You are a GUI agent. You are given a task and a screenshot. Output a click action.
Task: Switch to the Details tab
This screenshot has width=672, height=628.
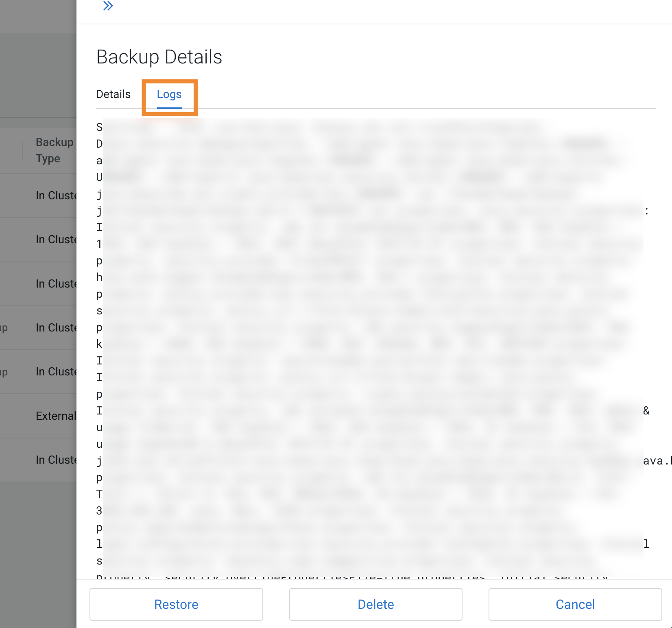click(113, 94)
